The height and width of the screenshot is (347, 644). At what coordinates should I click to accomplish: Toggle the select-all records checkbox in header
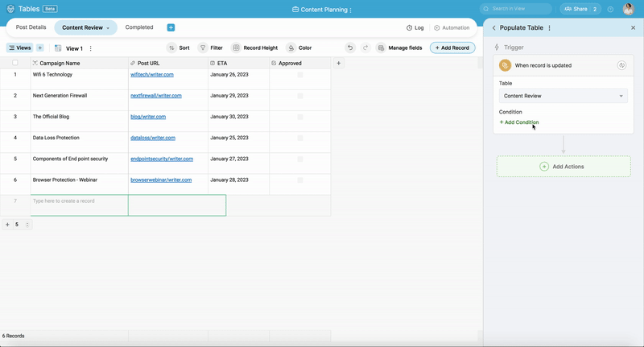coord(14,63)
